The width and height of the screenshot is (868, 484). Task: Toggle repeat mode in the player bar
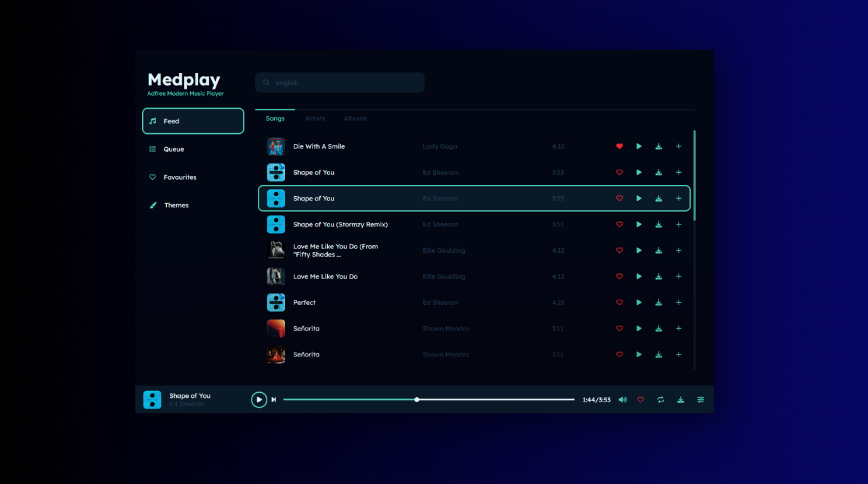[660, 400]
